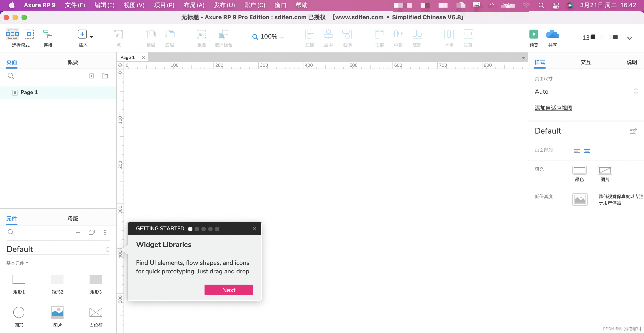Open the insert dropdown arrow
Viewport: 644px width, 333px height.
pos(92,37)
